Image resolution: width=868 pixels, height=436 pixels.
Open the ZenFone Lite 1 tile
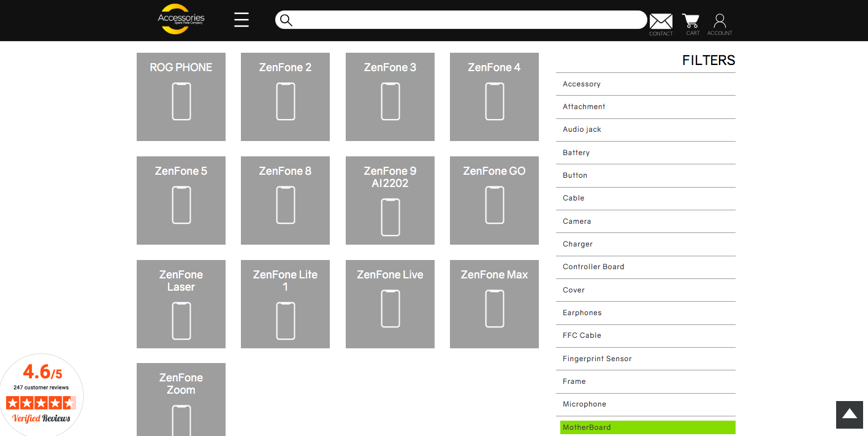click(x=285, y=304)
